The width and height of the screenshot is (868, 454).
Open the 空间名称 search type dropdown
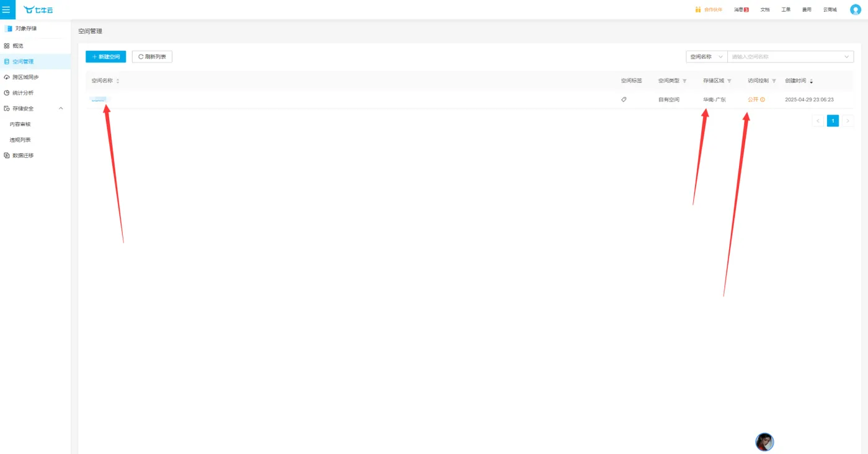pos(706,56)
